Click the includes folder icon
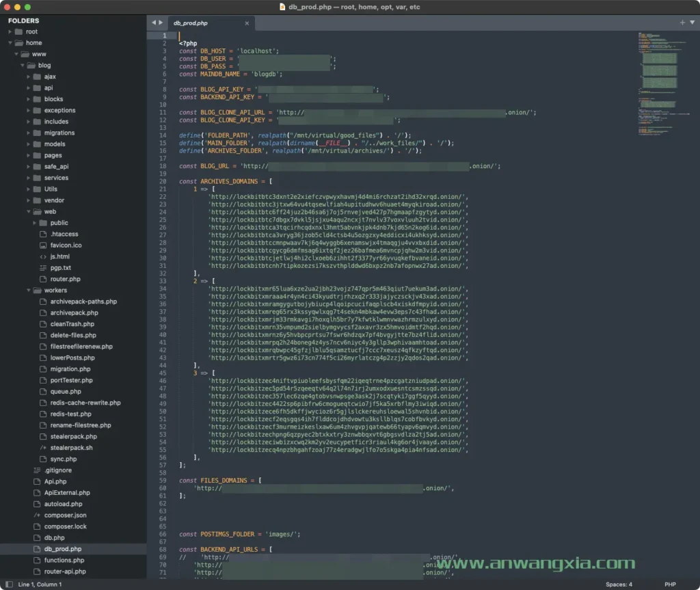The width and height of the screenshot is (700, 590). point(37,122)
